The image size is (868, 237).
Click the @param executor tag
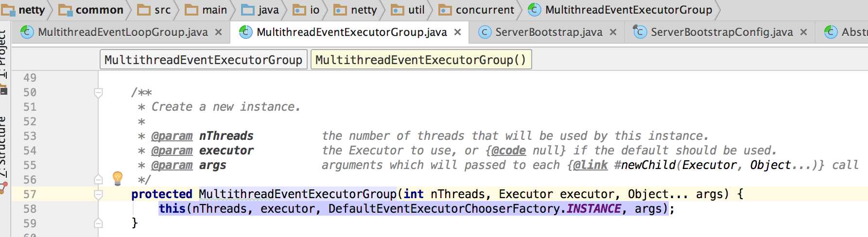172,151
